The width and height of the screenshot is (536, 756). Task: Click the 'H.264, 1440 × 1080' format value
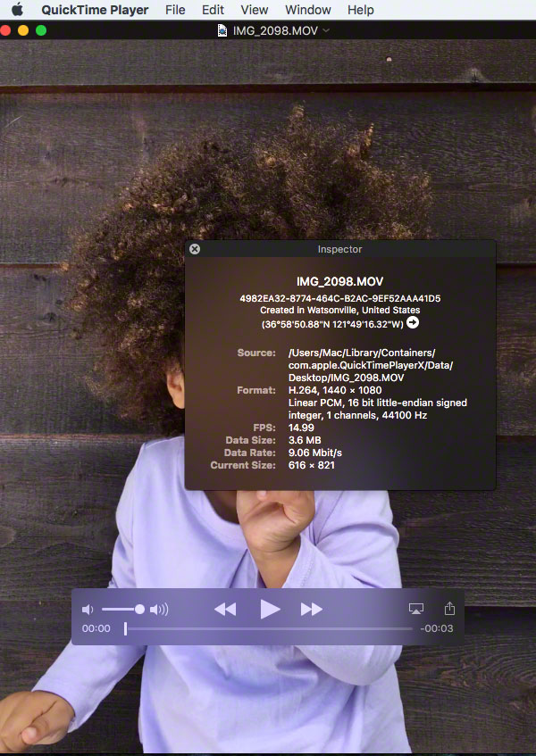335,390
